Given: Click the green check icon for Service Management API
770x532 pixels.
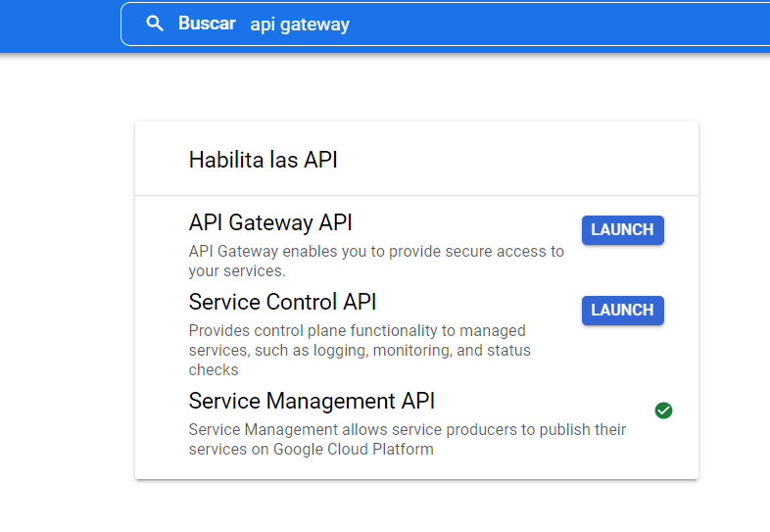Looking at the screenshot, I should pyautogui.click(x=663, y=411).
